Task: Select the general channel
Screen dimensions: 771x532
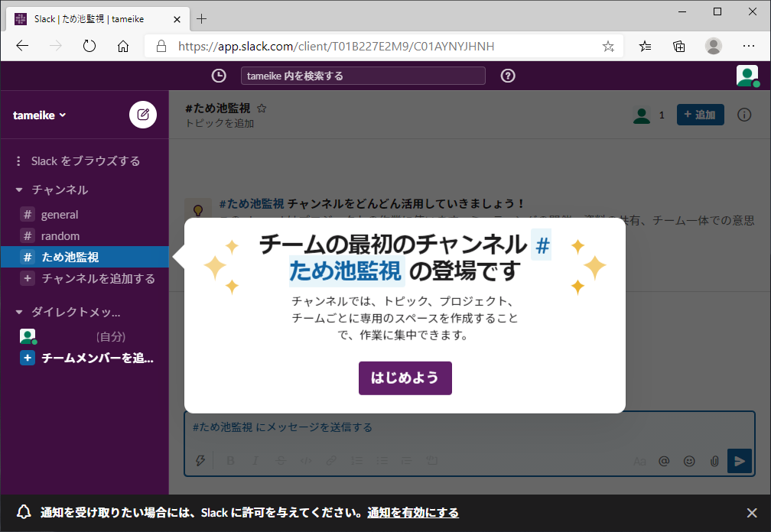Action: (x=60, y=215)
